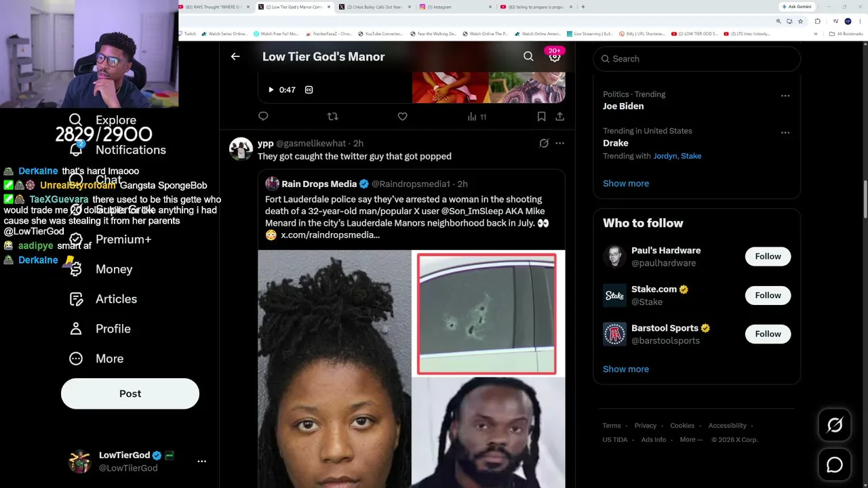
Task: Open Paul's Hardware avatar
Action: pyautogui.click(x=615, y=257)
